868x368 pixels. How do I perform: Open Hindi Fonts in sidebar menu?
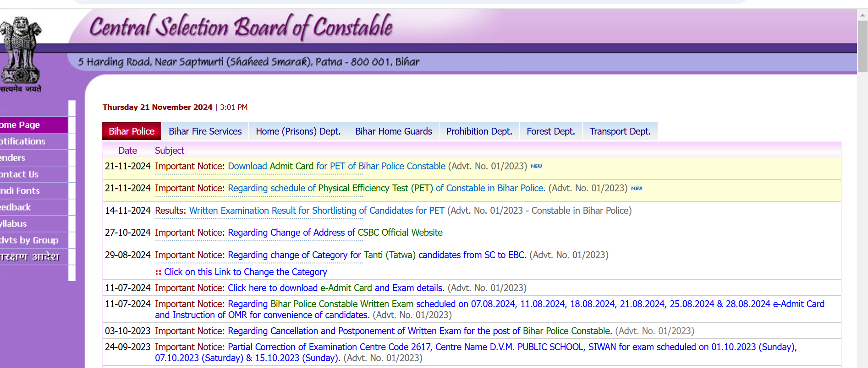tap(34, 191)
